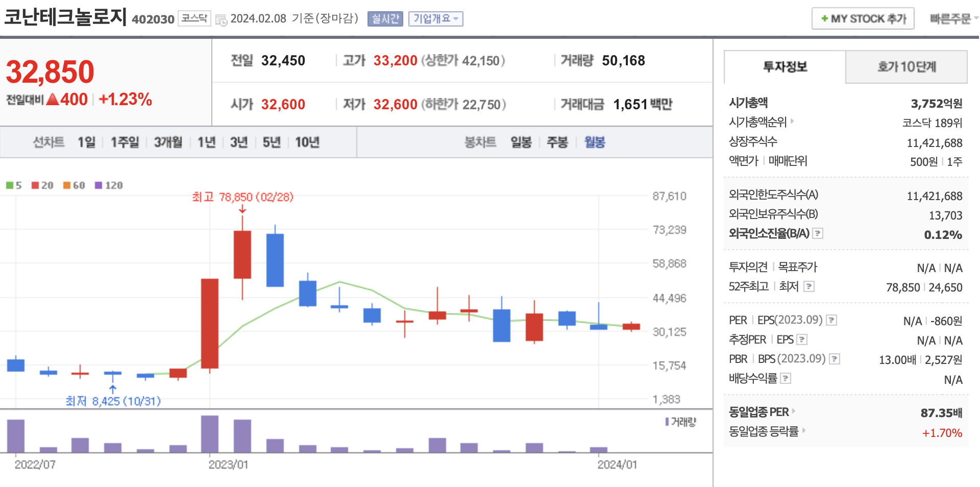This screenshot has height=487, width=980.
Task: Click the calendar icon next to date
Action: point(221,20)
